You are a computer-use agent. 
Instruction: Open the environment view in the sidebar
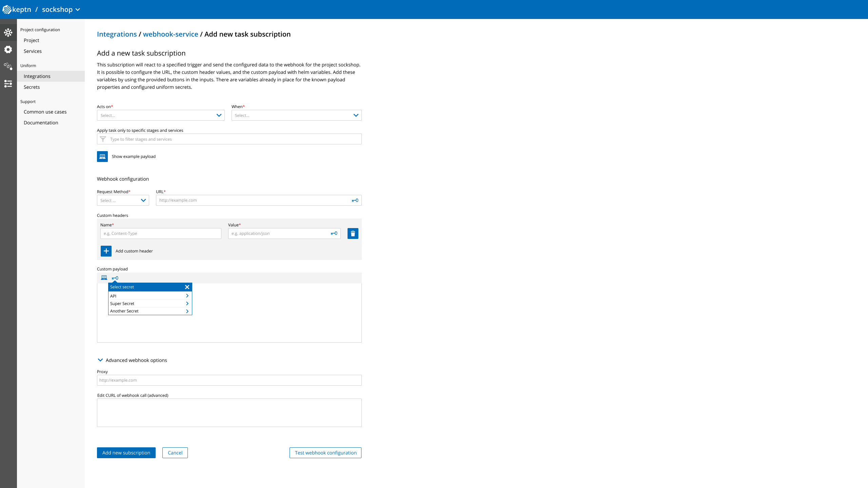8,32
